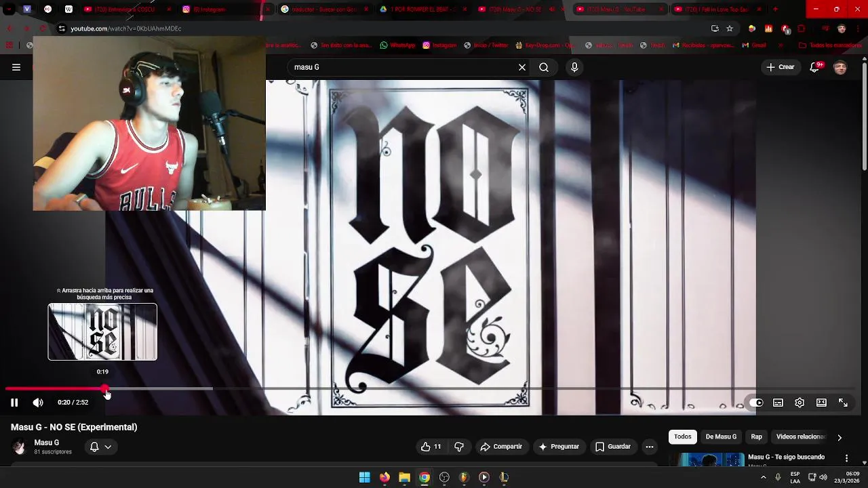Show more chips with the right chevron
The height and width of the screenshot is (488, 868).
tap(840, 437)
